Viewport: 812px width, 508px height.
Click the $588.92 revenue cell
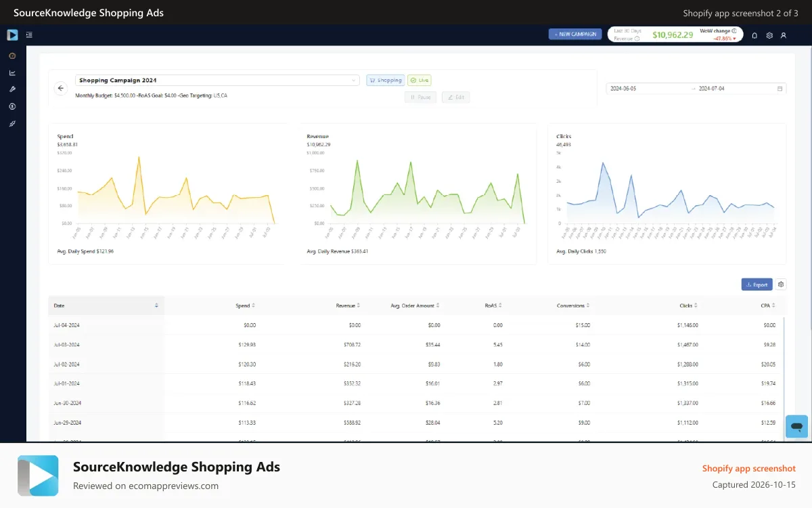click(353, 423)
